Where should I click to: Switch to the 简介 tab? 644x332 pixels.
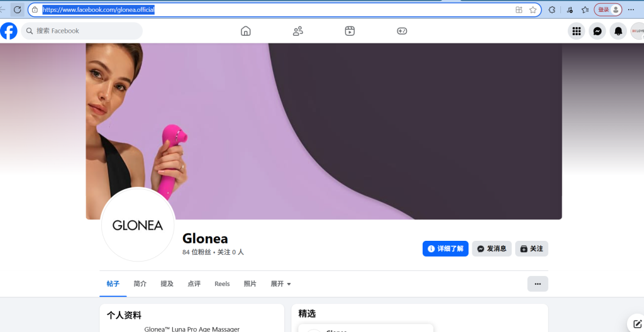[140, 284]
